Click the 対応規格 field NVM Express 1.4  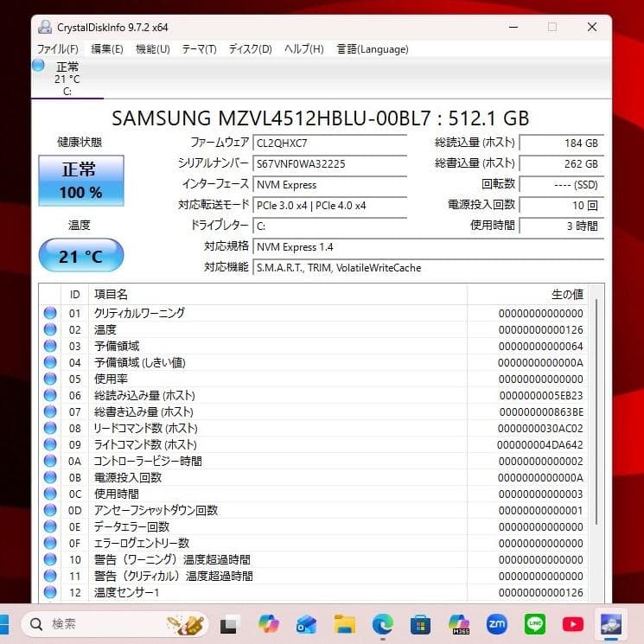429,247
